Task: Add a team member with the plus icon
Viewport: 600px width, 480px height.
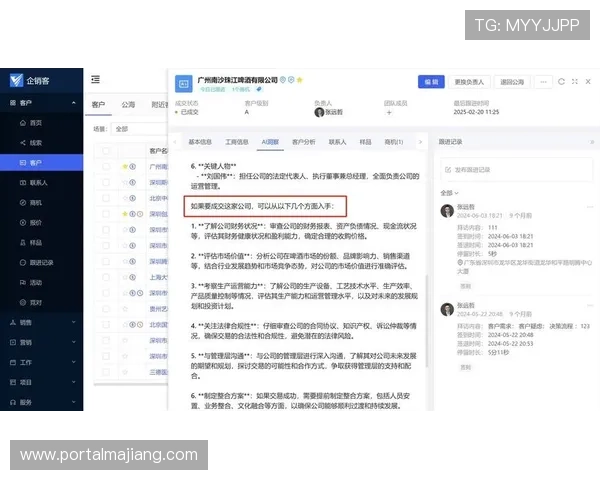Action: (x=389, y=112)
